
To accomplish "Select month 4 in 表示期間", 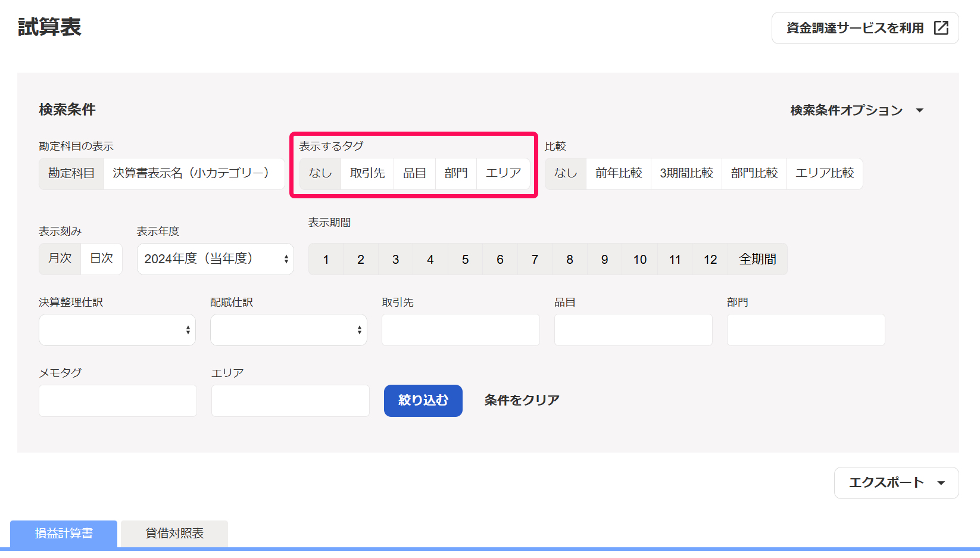I will pos(430,259).
